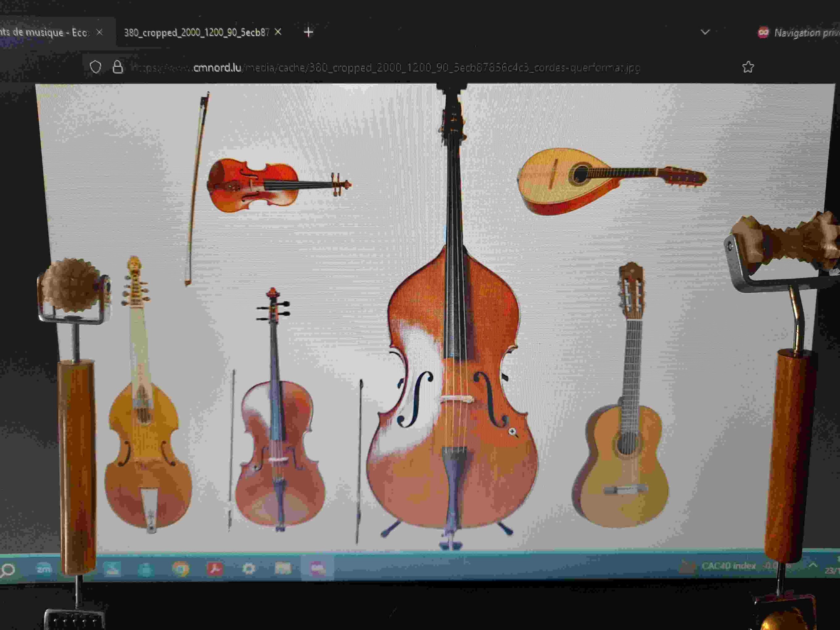Open Google Chrome from taskbar
Viewport: 840px width, 630px height.
coord(180,569)
